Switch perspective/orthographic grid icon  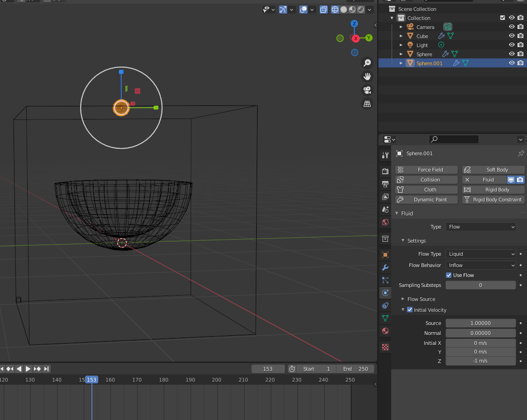coord(367,104)
